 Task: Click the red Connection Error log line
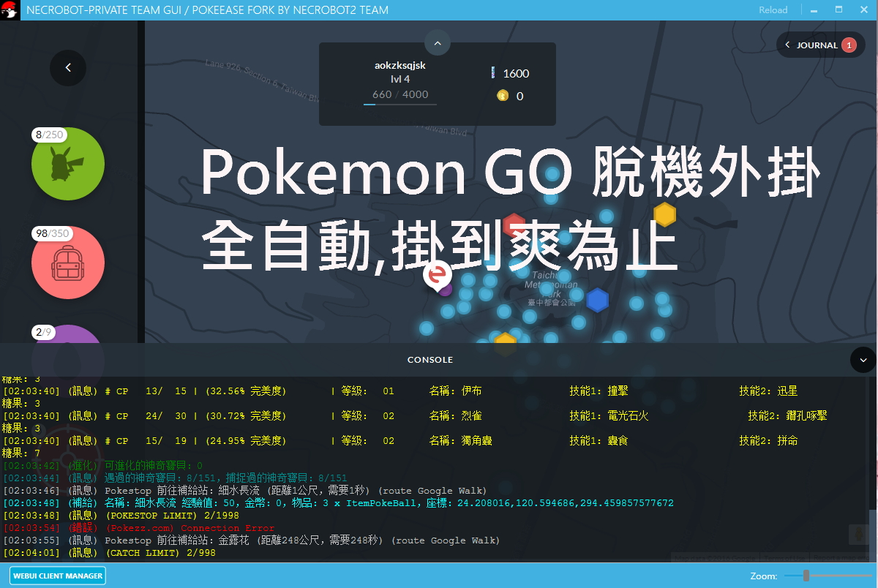tap(139, 528)
